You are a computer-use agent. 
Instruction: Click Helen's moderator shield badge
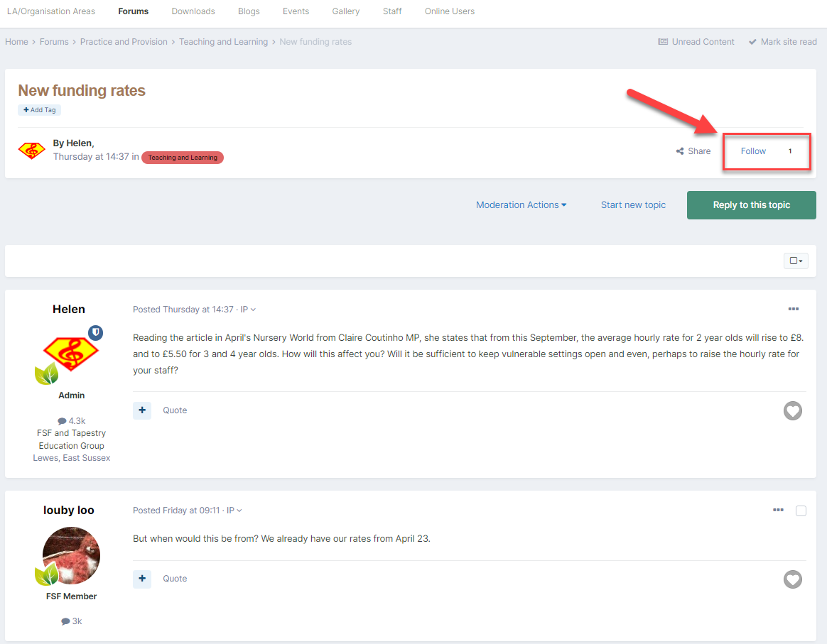pyautogui.click(x=95, y=332)
